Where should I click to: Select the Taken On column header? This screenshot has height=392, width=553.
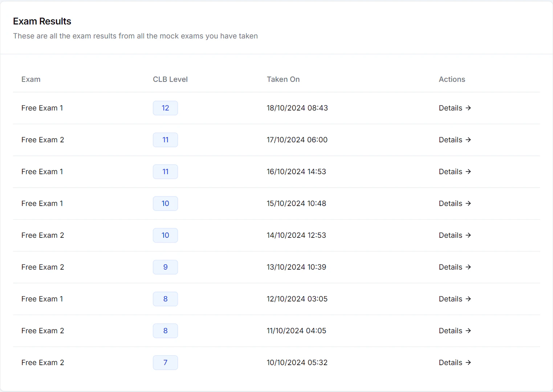click(x=283, y=79)
